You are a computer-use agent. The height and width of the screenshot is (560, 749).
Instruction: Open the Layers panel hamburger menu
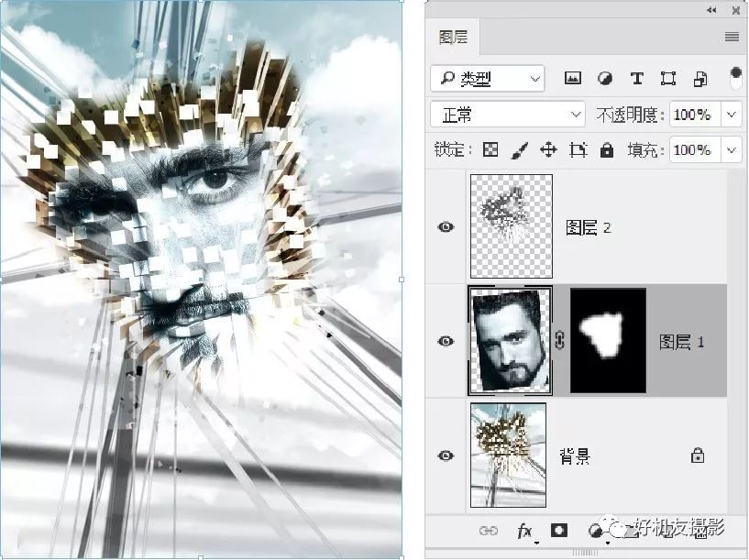click(732, 37)
